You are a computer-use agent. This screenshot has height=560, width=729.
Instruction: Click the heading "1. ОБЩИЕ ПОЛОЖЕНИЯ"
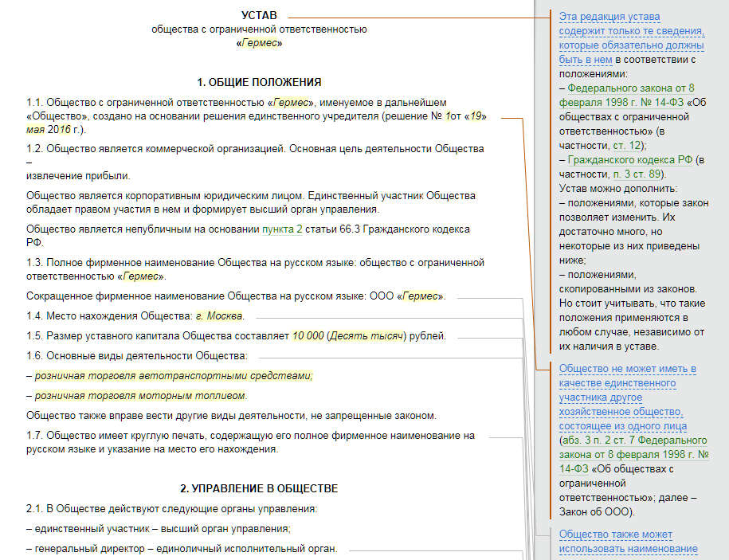(x=259, y=82)
